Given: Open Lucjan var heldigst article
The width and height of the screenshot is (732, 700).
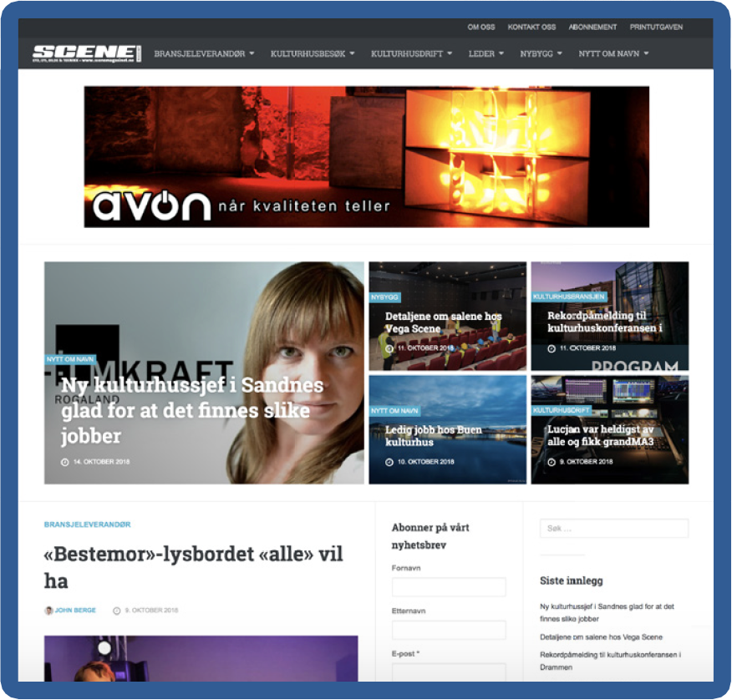Looking at the screenshot, I should [x=600, y=435].
